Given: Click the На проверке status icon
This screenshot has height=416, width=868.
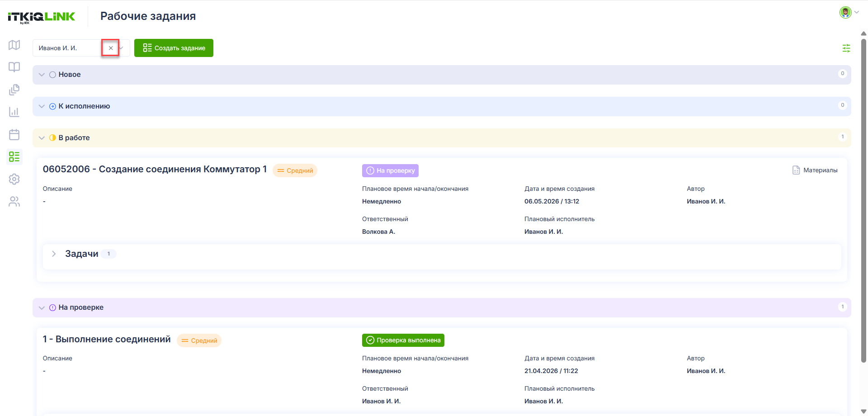Looking at the screenshot, I should tap(52, 307).
